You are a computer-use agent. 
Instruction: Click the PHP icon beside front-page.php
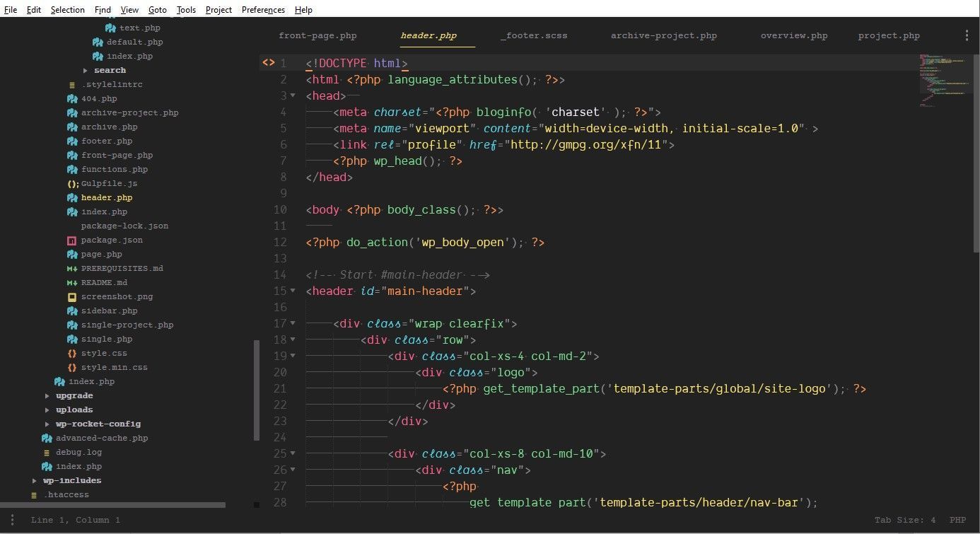click(x=72, y=156)
